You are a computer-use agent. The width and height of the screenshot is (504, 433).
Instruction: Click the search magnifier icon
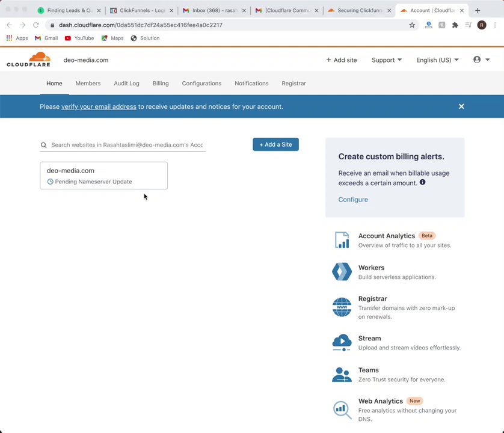(44, 145)
